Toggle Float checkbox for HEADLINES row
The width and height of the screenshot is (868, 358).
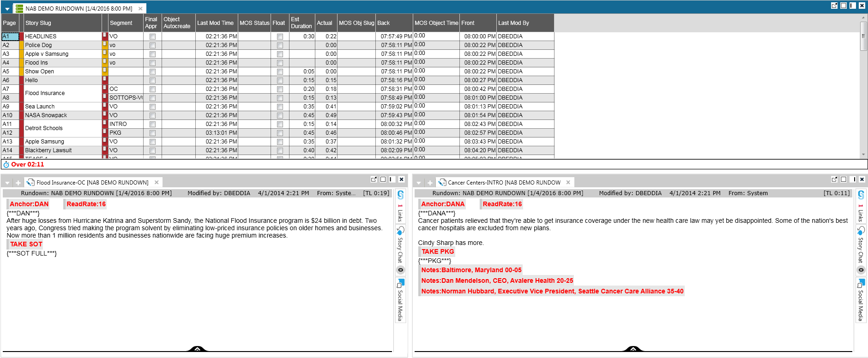(x=280, y=36)
